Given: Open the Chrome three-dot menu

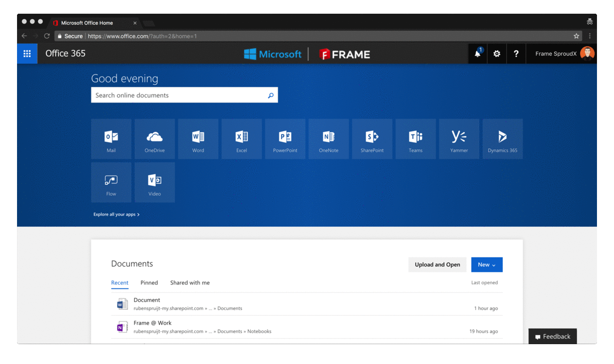Looking at the screenshot, I should (589, 36).
